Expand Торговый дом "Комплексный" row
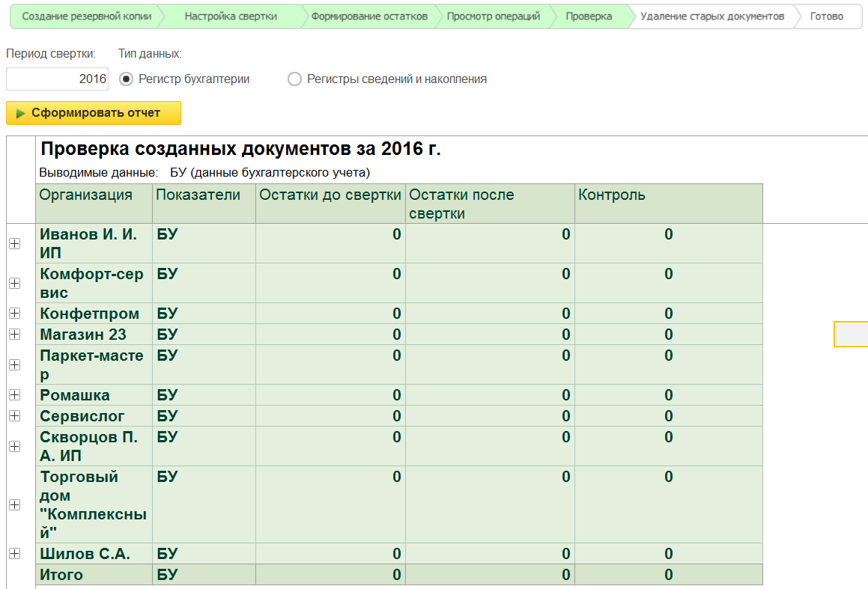The height and width of the screenshot is (589, 868). click(14, 505)
